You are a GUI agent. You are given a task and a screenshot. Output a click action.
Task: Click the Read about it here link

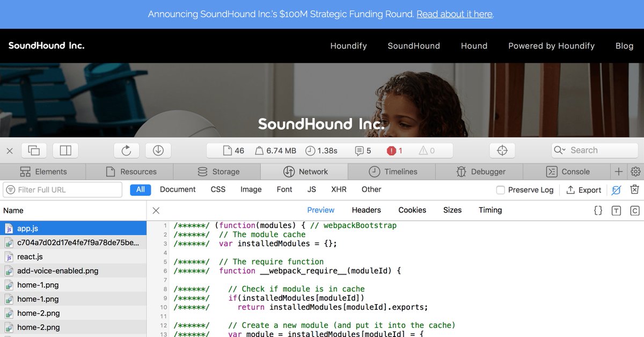point(454,14)
